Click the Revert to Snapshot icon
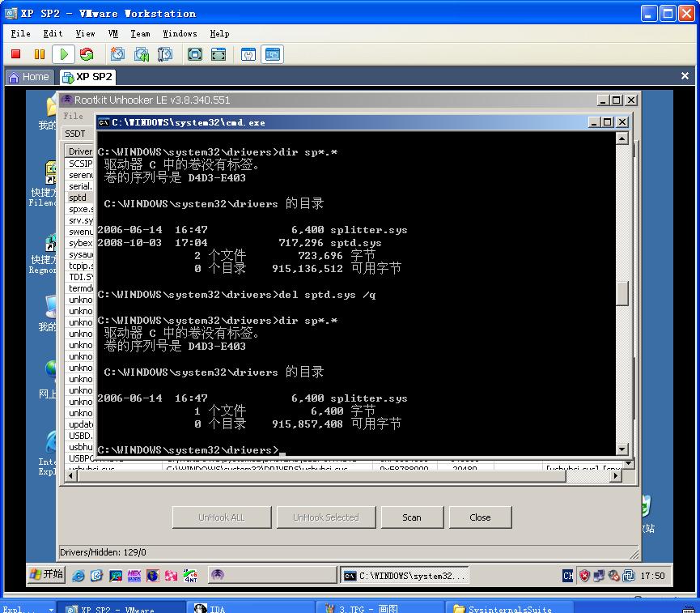 click(x=142, y=54)
